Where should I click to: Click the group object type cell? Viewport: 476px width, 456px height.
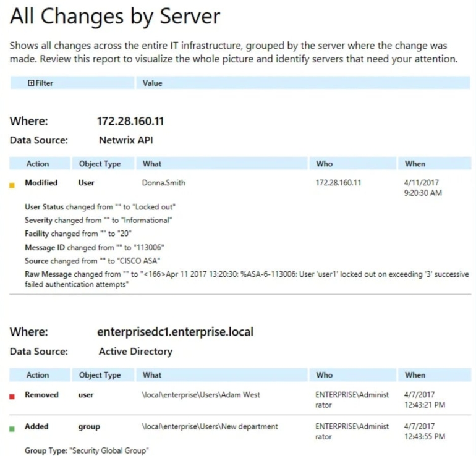(x=89, y=427)
